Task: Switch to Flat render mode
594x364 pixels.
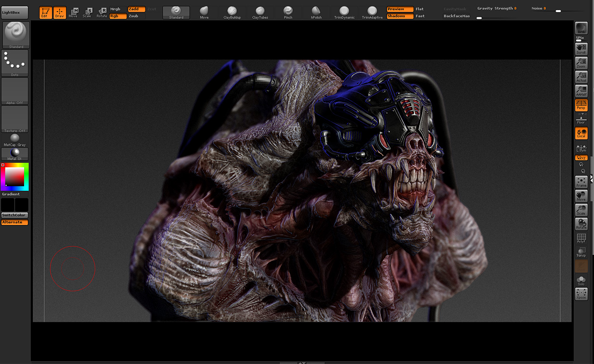Action: (420, 9)
